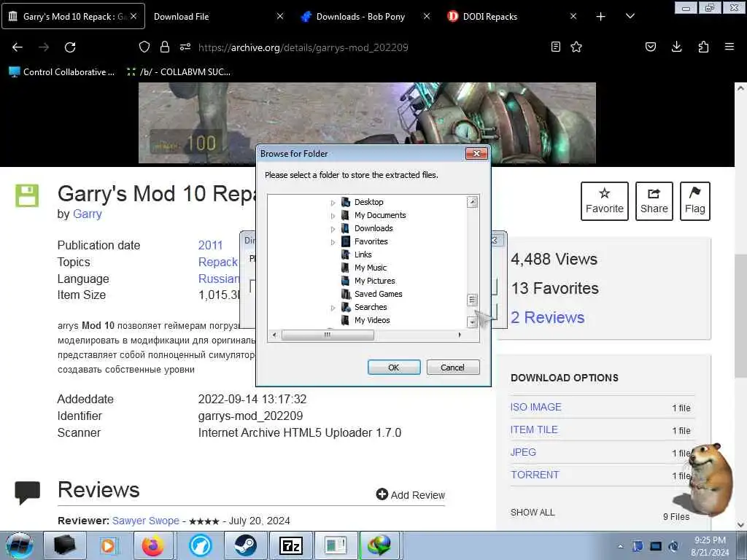The width and height of the screenshot is (747, 560).
Task: Confirm folder selection with OK
Action: coord(393,367)
